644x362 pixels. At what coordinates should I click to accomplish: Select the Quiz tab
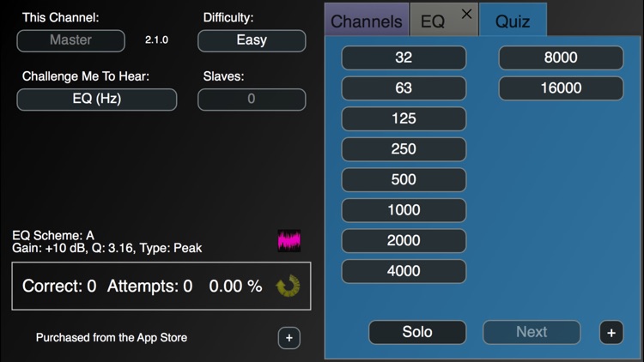pos(513,21)
